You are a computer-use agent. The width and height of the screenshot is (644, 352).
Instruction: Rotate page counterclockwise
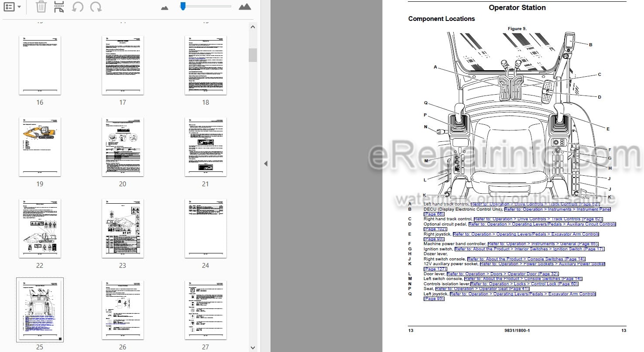tap(78, 7)
